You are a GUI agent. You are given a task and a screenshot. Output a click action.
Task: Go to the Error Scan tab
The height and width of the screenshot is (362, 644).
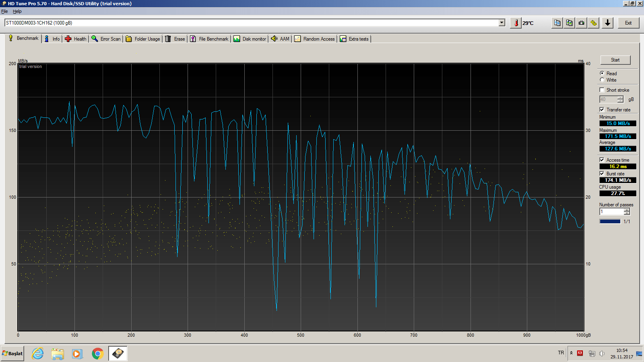[x=106, y=39]
